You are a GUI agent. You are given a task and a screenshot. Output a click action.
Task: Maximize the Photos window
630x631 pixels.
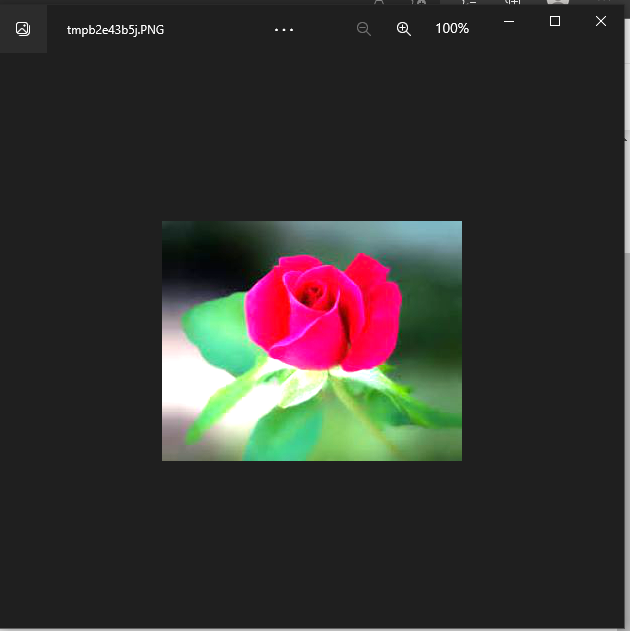coord(555,21)
